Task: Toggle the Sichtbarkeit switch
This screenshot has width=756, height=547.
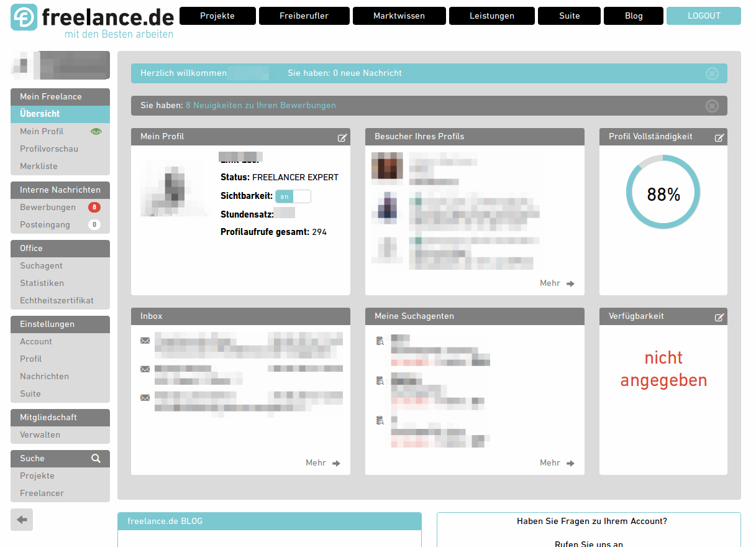Action: [293, 196]
